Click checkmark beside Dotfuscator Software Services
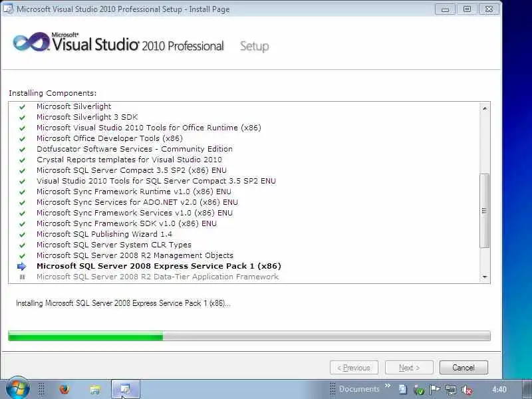532x399 pixels. [x=23, y=149]
